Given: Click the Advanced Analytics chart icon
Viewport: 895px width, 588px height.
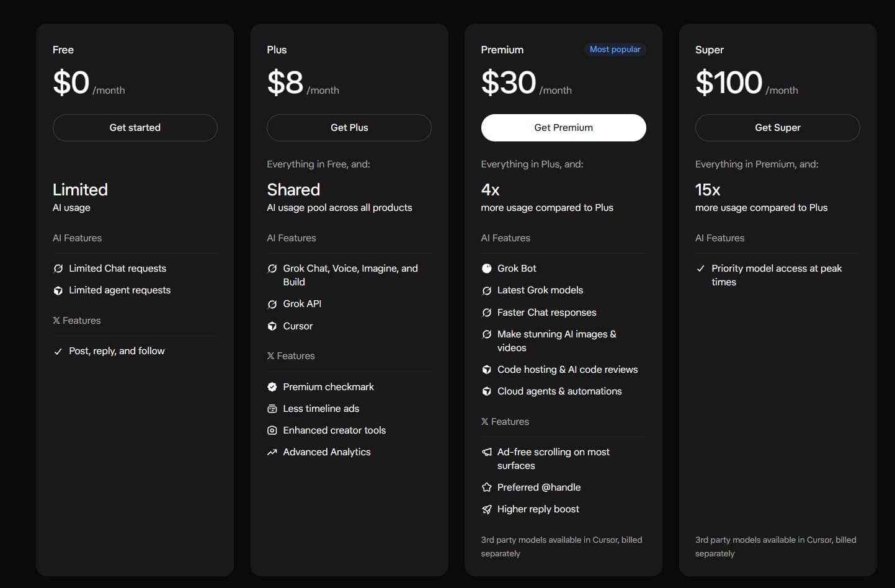Looking at the screenshot, I should click(272, 452).
